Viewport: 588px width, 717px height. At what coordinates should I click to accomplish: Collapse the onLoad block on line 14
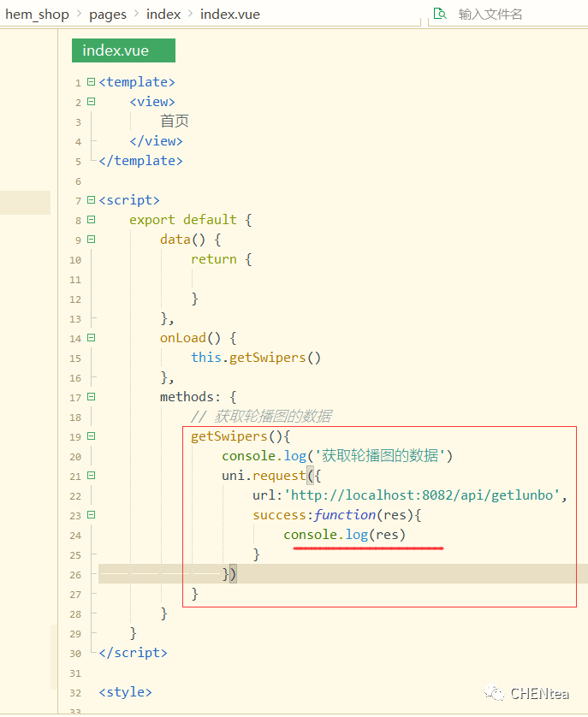(x=91, y=337)
